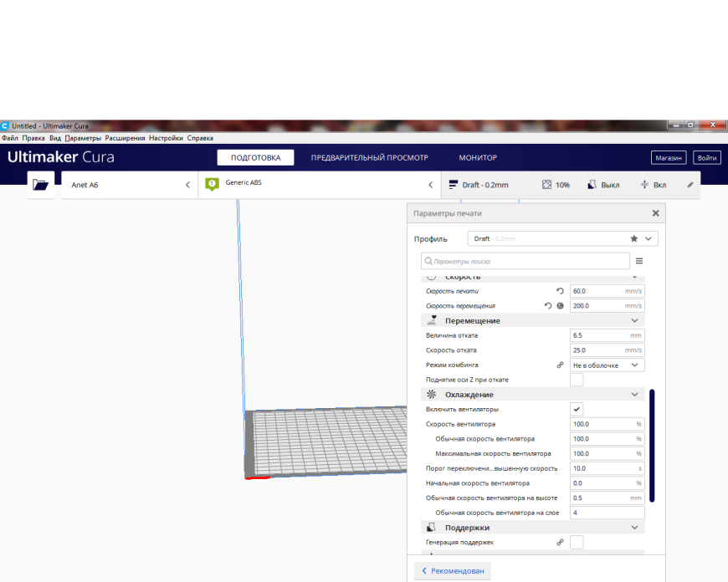Enable Поднятие оси Z при откате checkbox
The width and height of the screenshot is (728, 582).
tap(577, 380)
